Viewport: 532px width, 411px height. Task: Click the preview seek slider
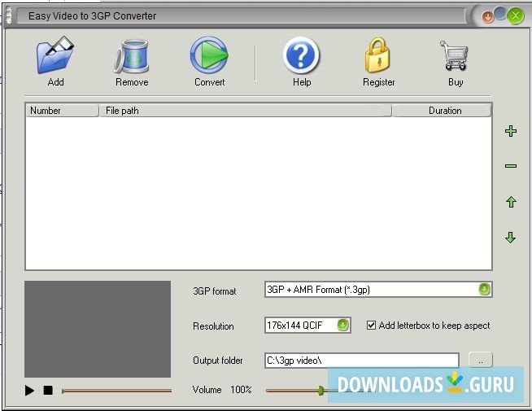(116, 391)
